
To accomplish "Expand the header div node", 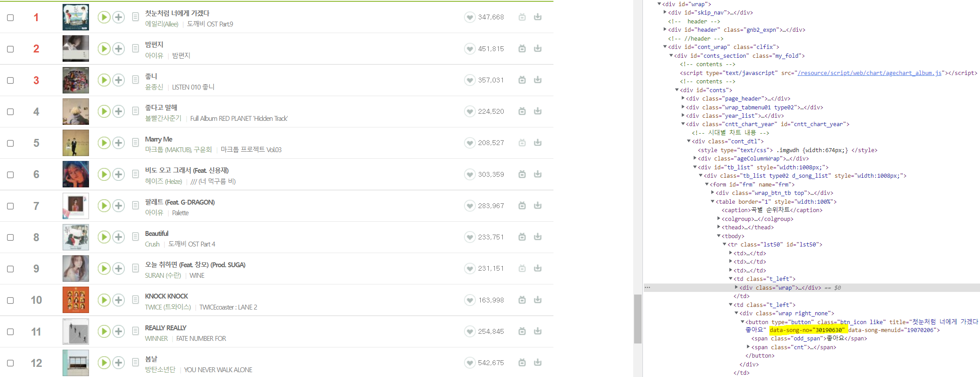I will (x=665, y=30).
